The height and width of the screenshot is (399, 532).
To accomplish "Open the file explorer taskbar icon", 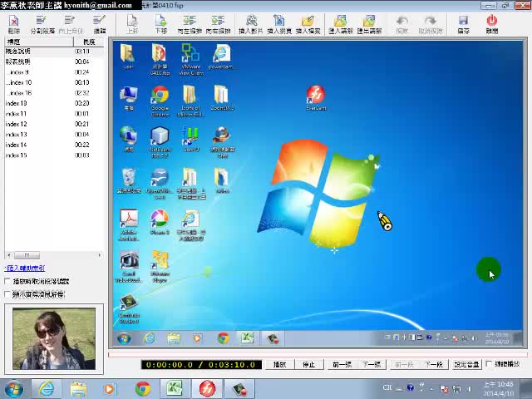I will point(78,389).
